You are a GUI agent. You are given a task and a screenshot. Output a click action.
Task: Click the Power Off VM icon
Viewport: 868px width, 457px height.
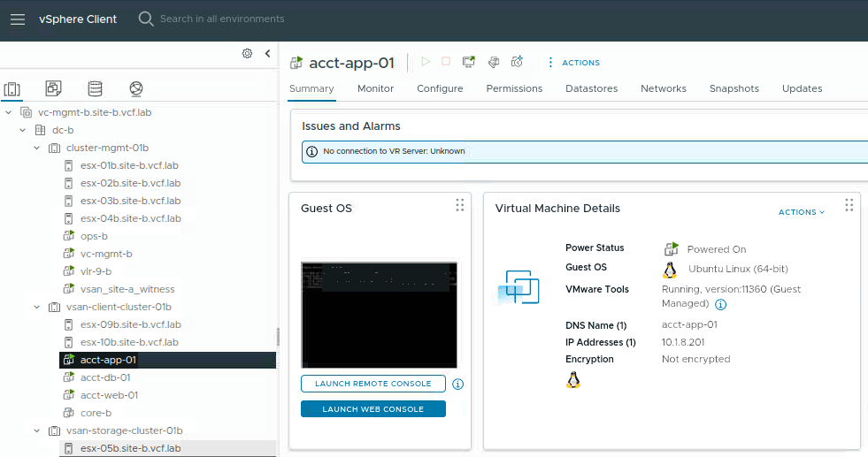446,62
